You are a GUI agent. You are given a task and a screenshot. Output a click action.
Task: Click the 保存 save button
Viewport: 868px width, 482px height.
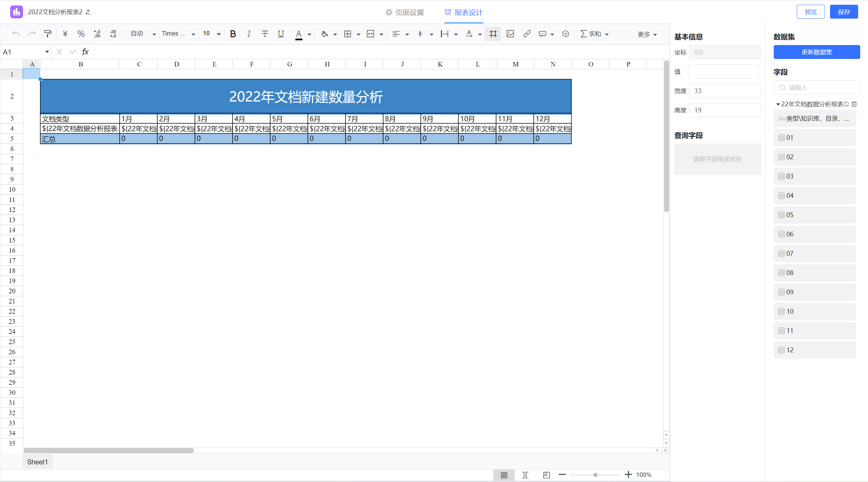point(844,12)
